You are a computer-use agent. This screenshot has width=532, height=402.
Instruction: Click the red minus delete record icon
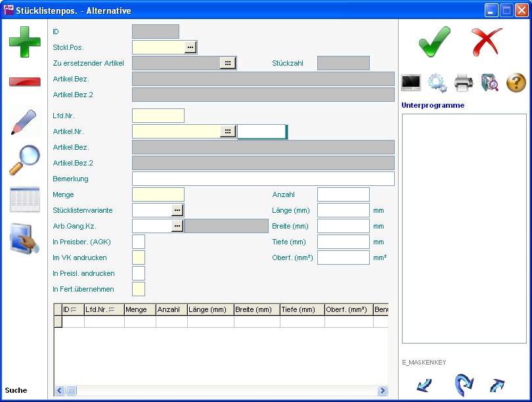pyautogui.click(x=24, y=81)
